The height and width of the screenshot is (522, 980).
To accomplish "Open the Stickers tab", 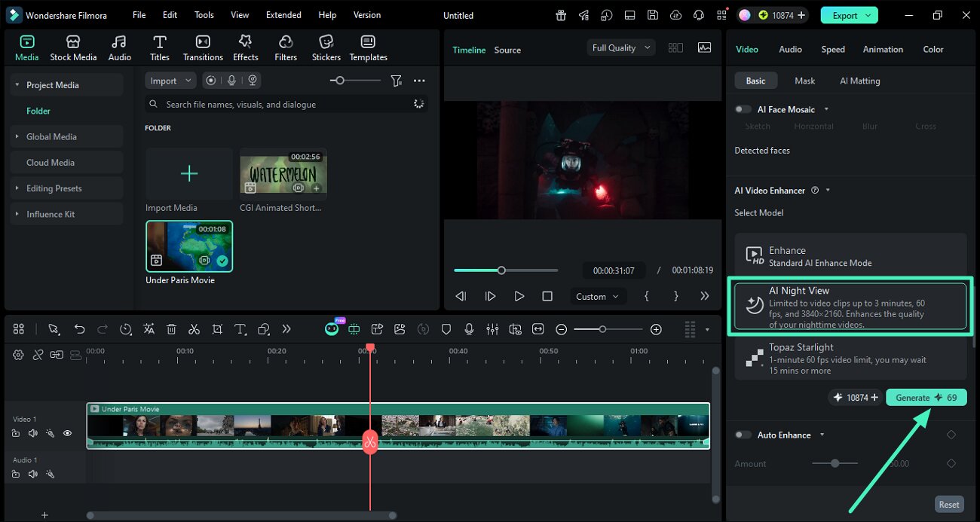I will point(326,48).
